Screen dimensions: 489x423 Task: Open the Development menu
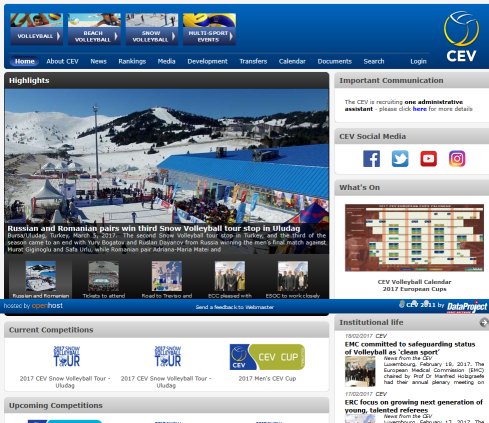click(x=207, y=61)
